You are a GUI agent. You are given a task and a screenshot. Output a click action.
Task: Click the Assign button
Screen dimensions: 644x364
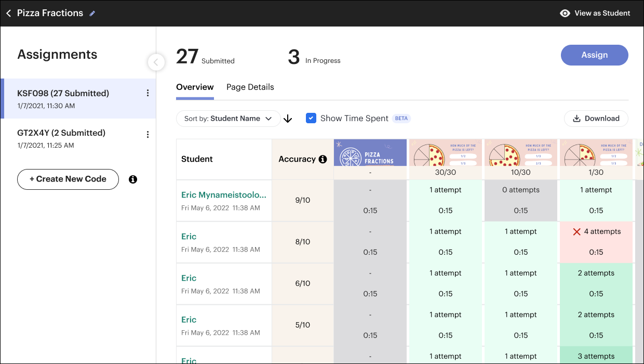(x=595, y=55)
